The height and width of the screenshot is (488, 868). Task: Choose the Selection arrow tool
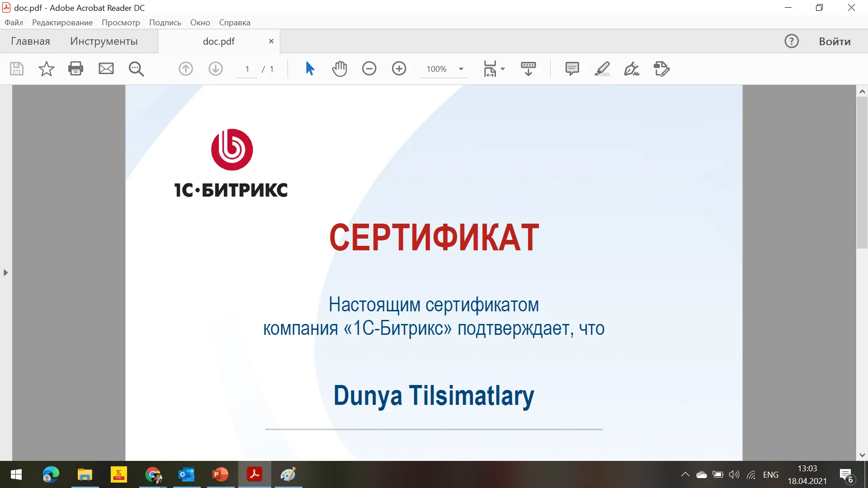pyautogui.click(x=310, y=69)
